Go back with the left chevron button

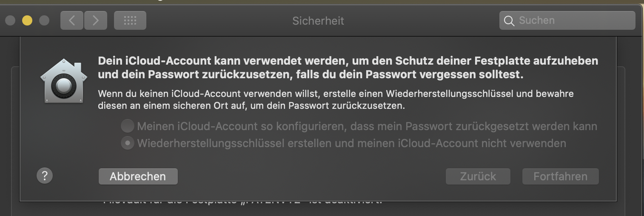coord(72,20)
